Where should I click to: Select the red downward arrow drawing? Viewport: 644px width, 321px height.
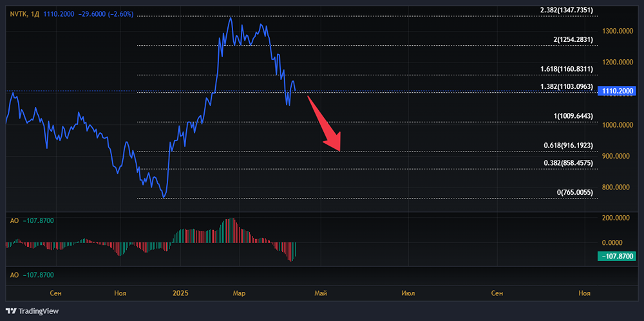(x=325, y=123)
